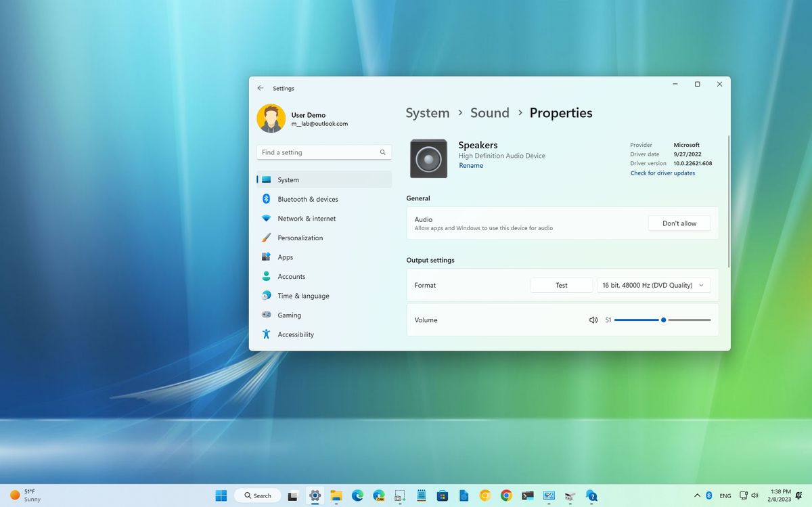Click Sound in the breadcrumb

click(489, 112)
